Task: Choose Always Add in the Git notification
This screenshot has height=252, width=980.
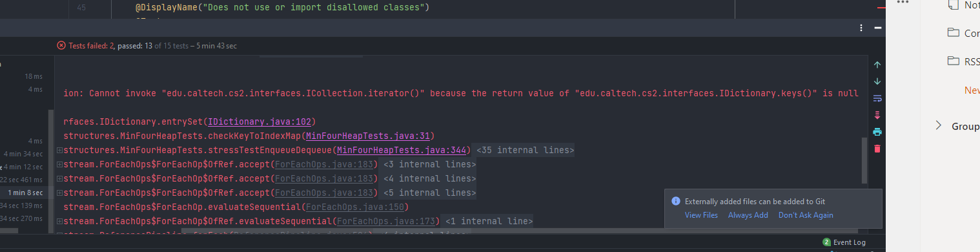Action: pyautogui.click(x=748, y=215)
